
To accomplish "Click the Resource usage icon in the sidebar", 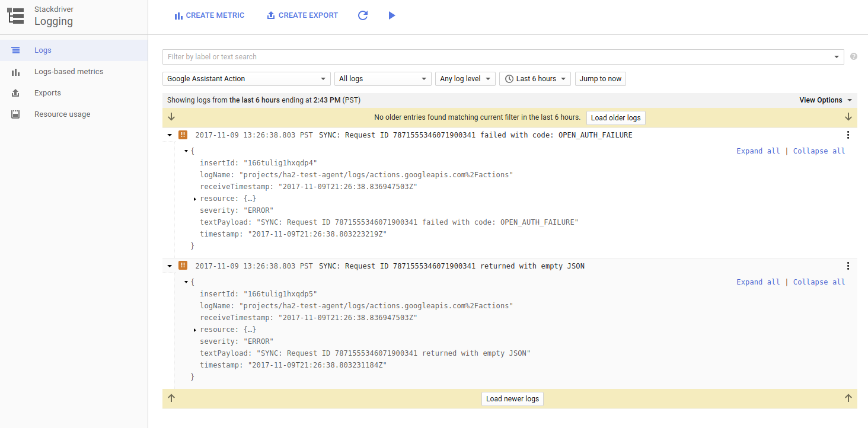I will (x=15, y=114).
